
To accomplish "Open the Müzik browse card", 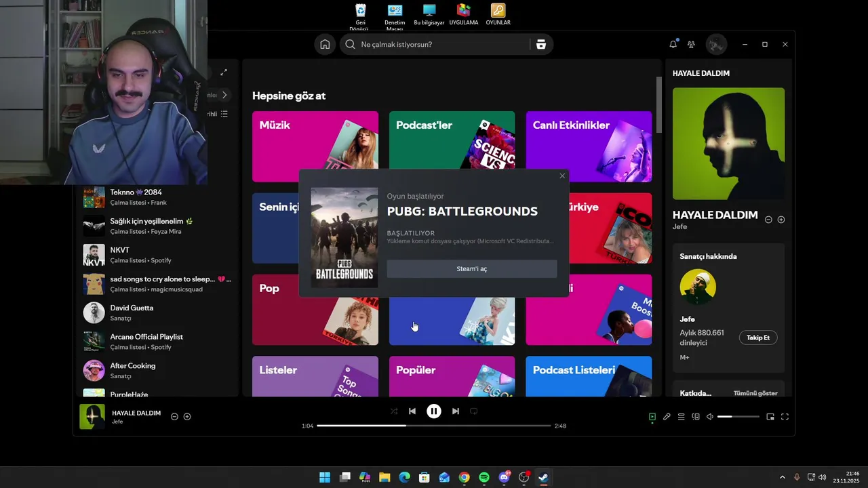I will click(x=315, y=146).
